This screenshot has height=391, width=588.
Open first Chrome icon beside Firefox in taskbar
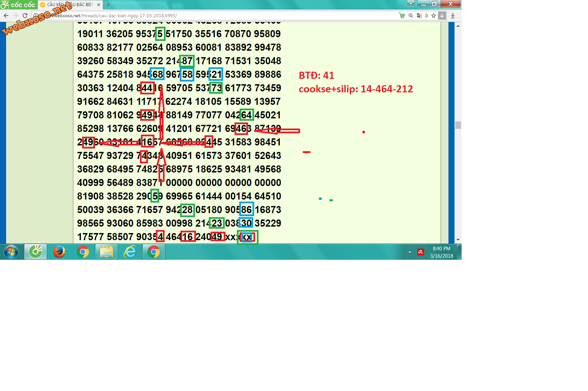(x=83, y=252)
